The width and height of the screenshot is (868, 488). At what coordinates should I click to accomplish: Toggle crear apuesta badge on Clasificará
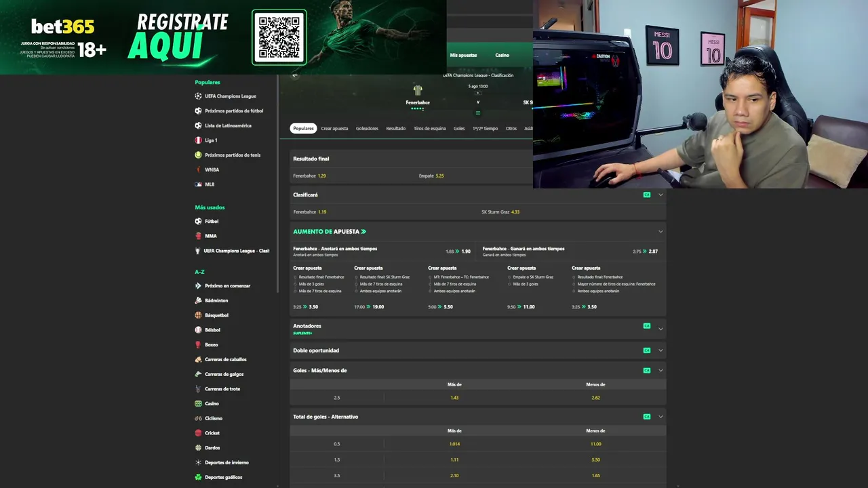point(647,195)
